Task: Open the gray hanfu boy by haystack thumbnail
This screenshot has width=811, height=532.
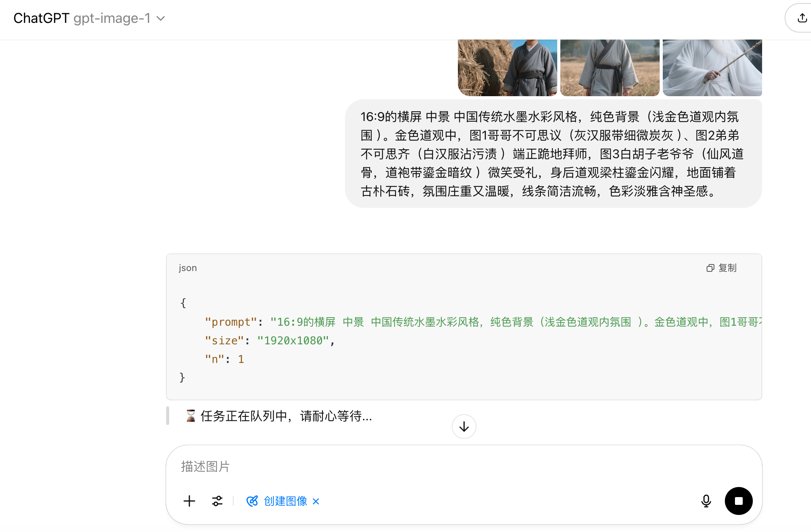Action: coord(508,67)
